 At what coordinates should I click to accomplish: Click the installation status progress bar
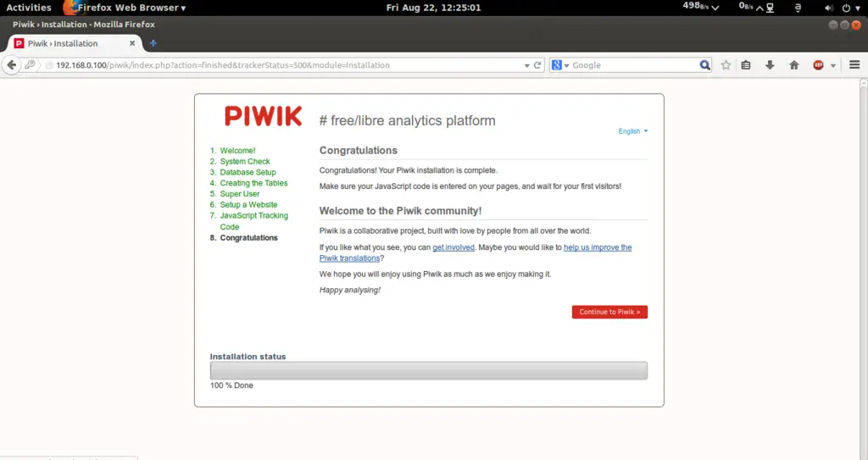click(428, 370)
